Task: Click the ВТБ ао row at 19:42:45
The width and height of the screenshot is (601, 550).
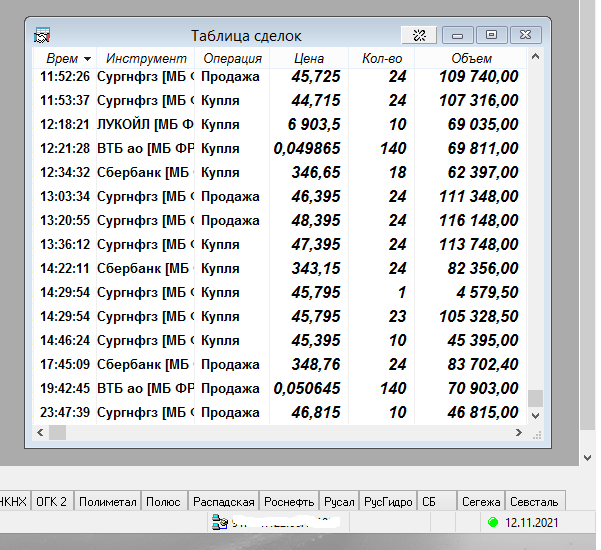Action: (280, 388)
